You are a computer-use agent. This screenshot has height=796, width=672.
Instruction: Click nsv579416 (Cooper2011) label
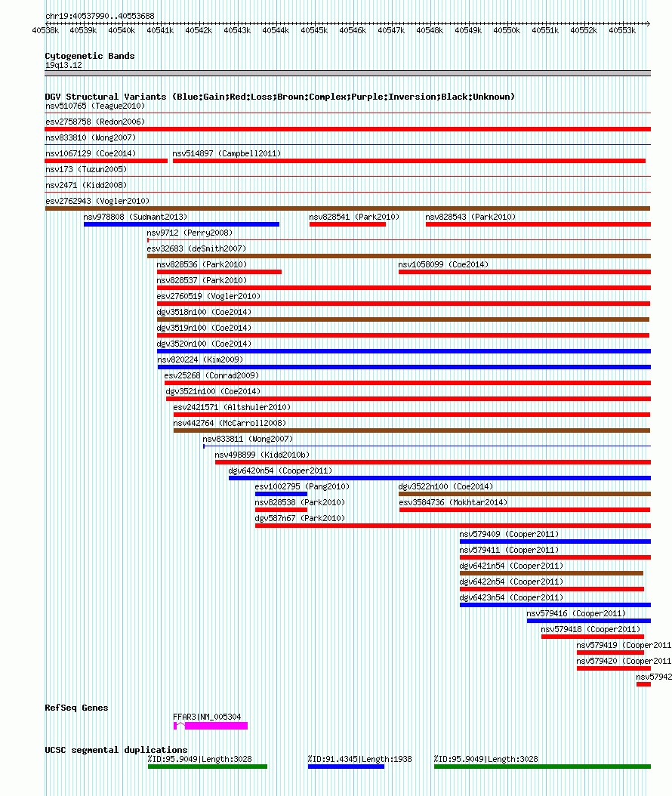coord(576,613)
